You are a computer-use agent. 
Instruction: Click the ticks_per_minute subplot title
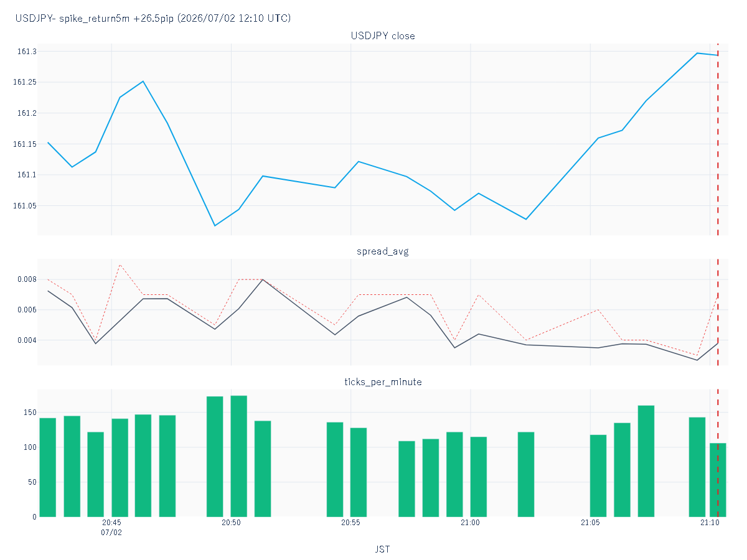pos(383,382)
